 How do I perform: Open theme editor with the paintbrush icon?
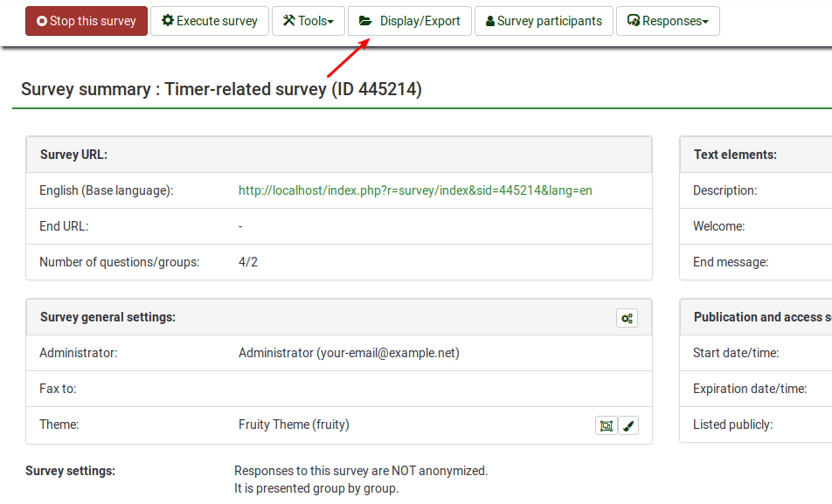click(628, 425)
